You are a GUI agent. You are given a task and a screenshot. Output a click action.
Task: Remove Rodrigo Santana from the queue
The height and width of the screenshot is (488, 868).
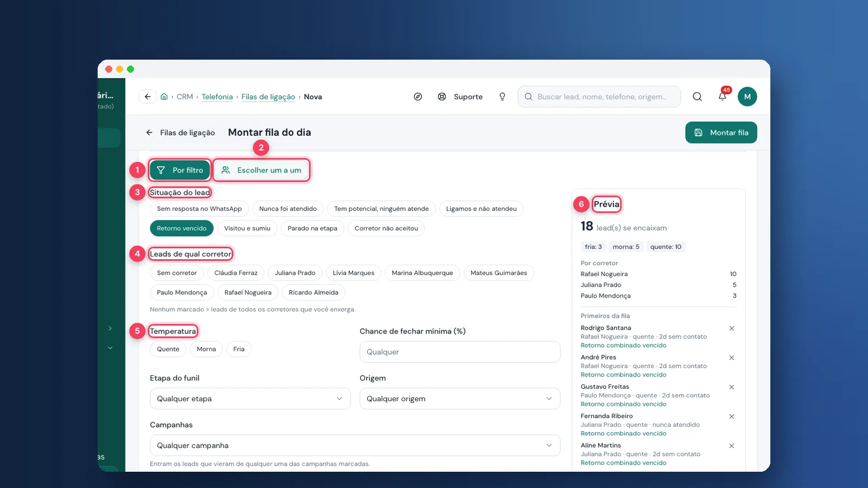732,329
